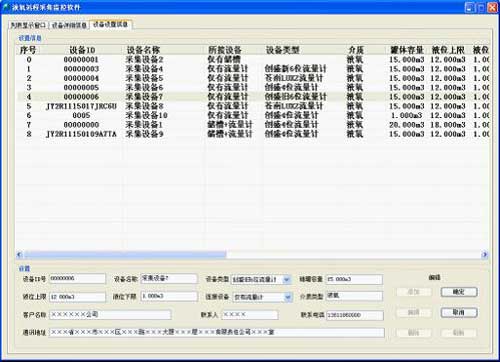The height and width of the screenshot is (362, 500).
Task: Click horizontal scrollbar right arrow
Action: [485, 255]
